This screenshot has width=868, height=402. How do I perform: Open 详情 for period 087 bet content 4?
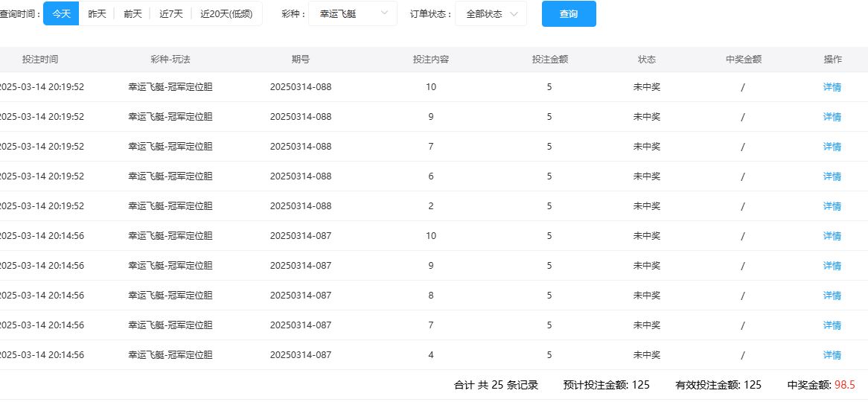pos(832,355)
